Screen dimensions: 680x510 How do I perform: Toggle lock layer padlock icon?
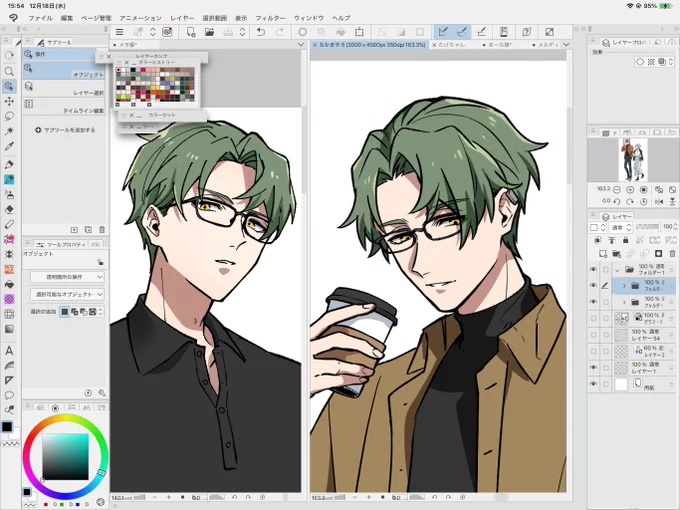point(625,240)
